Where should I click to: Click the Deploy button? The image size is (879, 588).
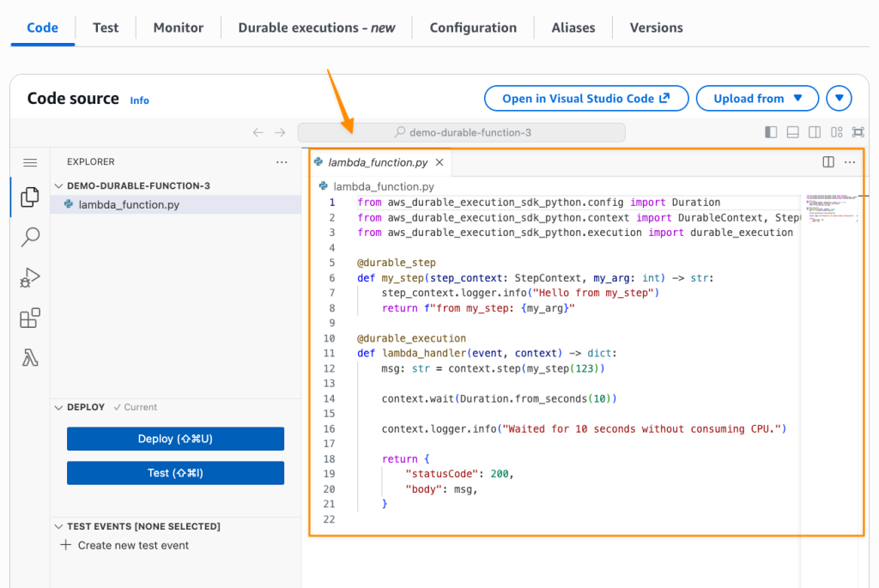[175, 439]
